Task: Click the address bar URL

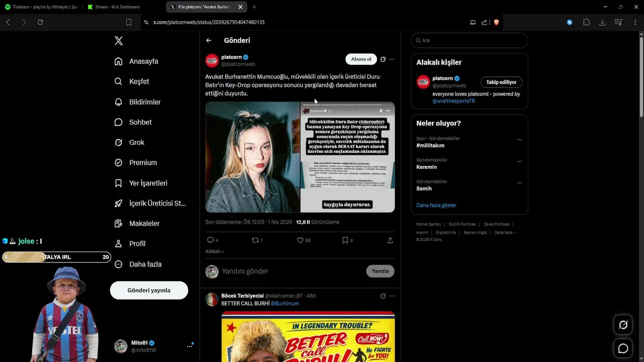Action: click(x=209, y=22)
